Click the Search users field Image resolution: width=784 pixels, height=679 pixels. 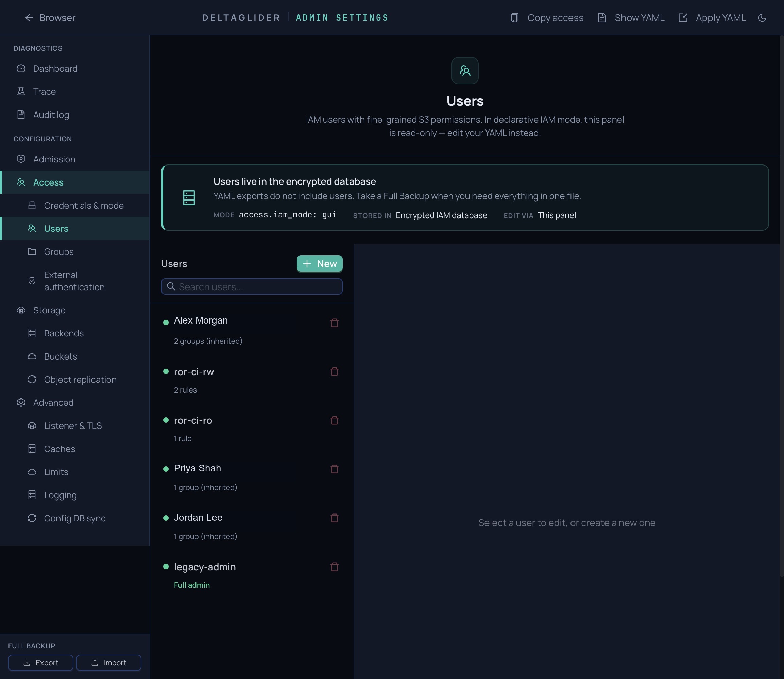[x=251, y=286]
